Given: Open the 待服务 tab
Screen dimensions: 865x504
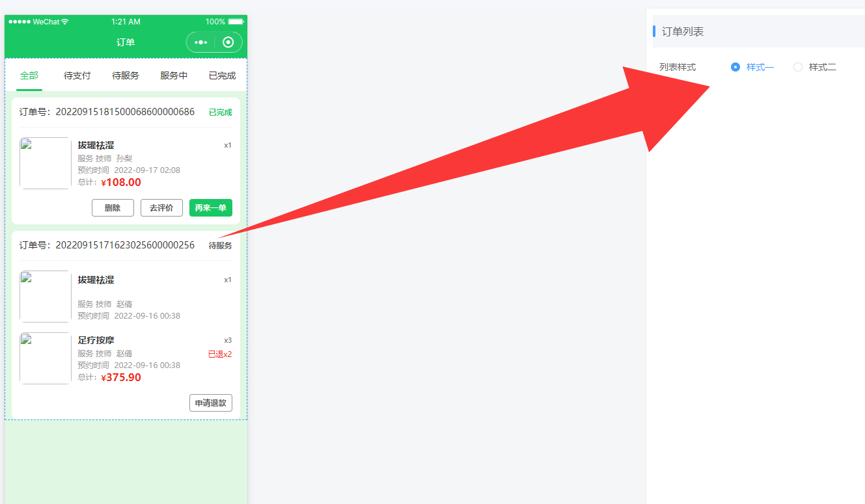Looking at the screenshot, I should pyautogui.click(x=126, y=75).
